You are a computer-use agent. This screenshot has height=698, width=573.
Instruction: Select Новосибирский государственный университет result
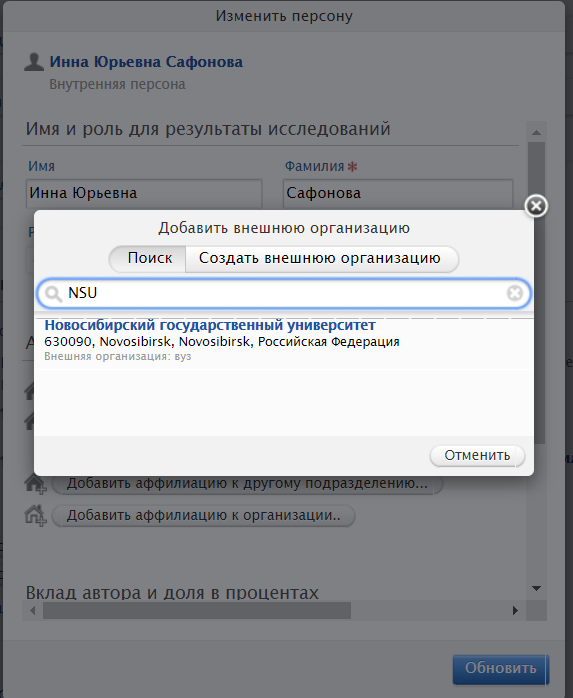click(x=284, y=340)
